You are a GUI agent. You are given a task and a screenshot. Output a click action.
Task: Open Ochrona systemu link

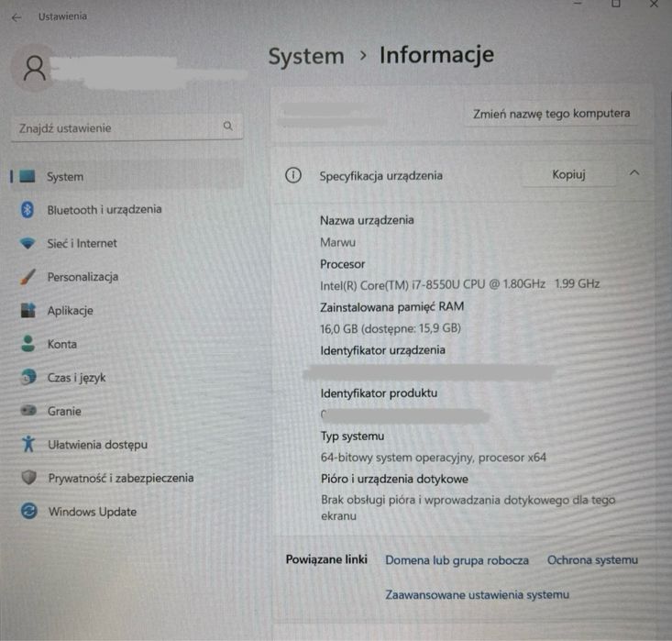pyautogui.click(x=592, y=560)
